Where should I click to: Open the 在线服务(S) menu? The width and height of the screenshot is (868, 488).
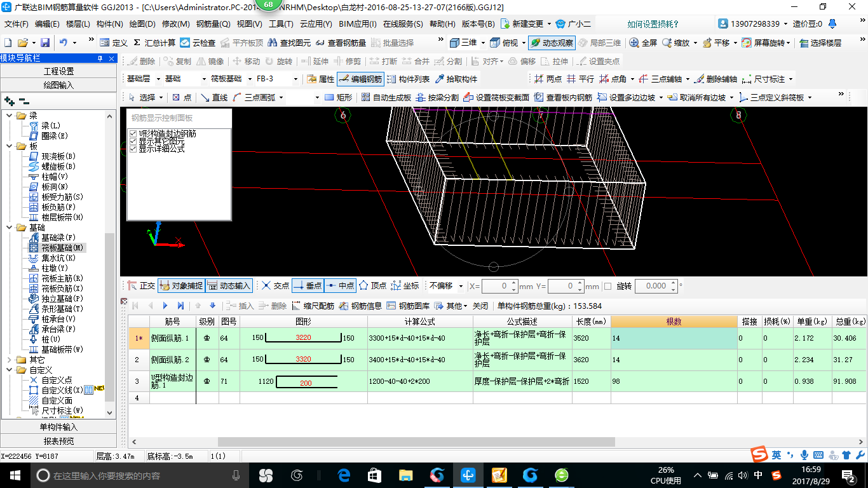[403, 24]
